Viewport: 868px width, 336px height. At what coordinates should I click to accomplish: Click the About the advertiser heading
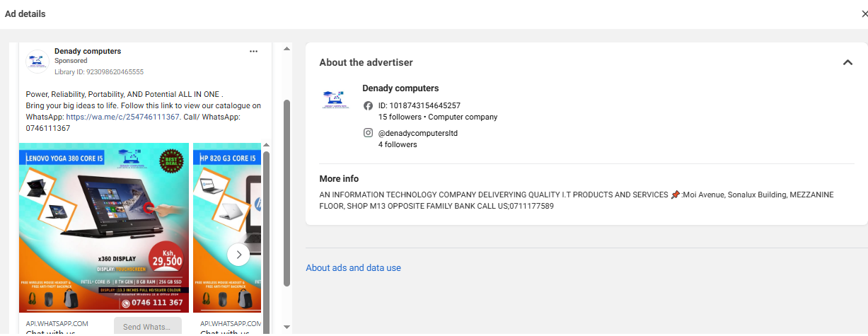[x=366, y=62]
